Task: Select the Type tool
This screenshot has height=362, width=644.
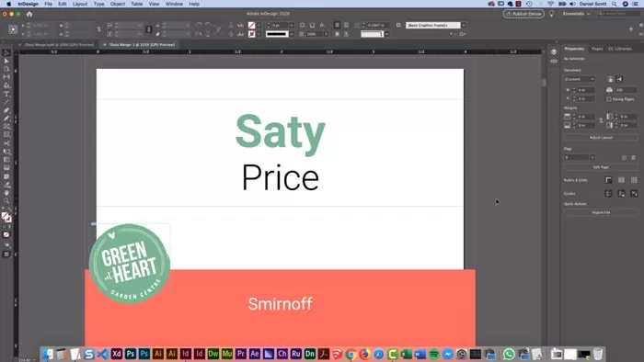Action: (6, 94)
